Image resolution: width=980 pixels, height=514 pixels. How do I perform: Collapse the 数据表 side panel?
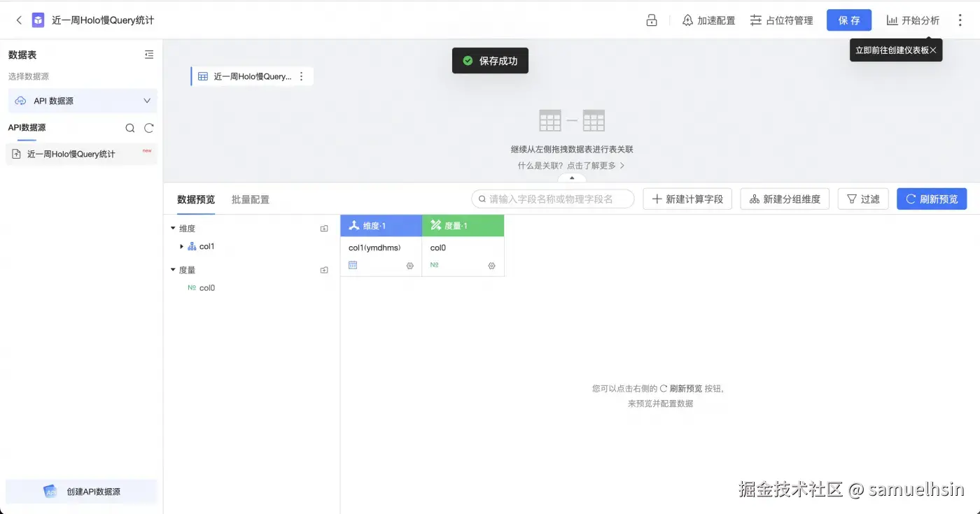(149, 55)
